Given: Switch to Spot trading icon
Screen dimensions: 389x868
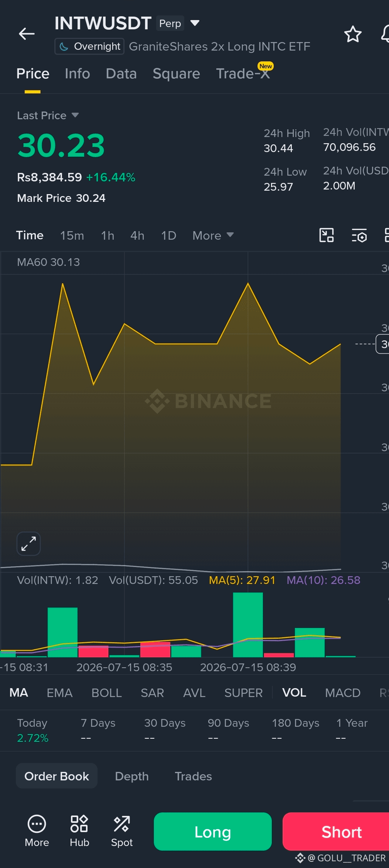Looking at the screenshot, I should (122, 831).
